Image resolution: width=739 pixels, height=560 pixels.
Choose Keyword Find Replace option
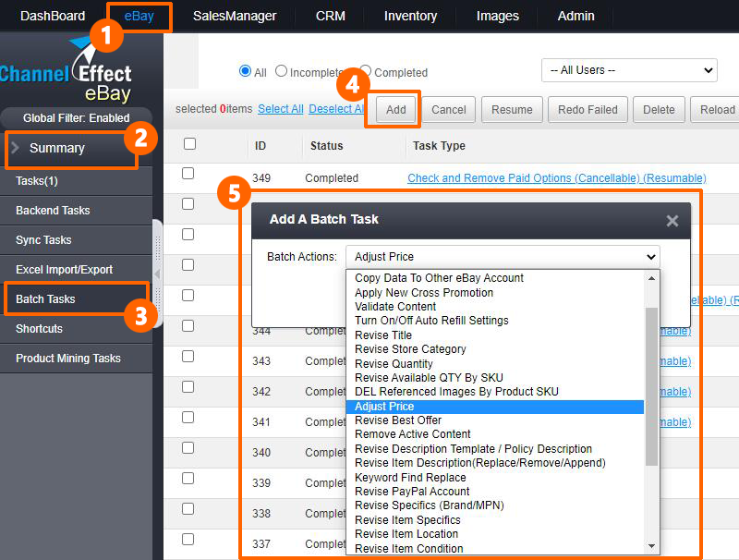495,478
